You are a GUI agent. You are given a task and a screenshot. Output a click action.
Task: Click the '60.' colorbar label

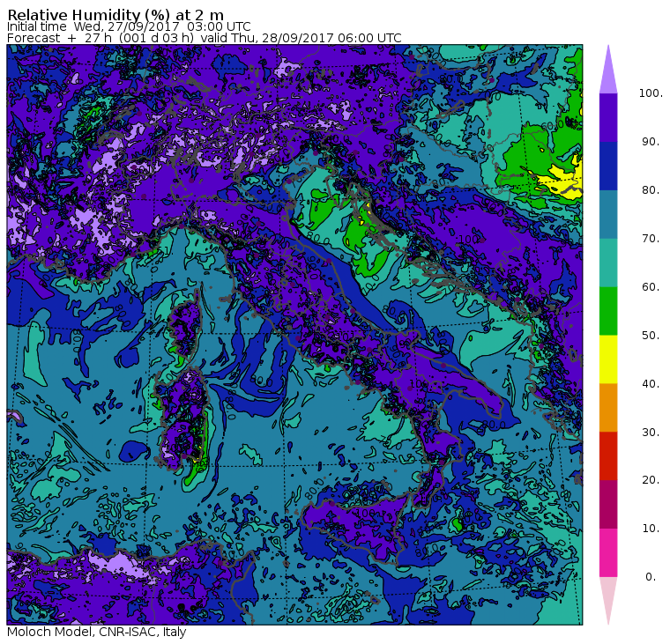click(651, 287)
